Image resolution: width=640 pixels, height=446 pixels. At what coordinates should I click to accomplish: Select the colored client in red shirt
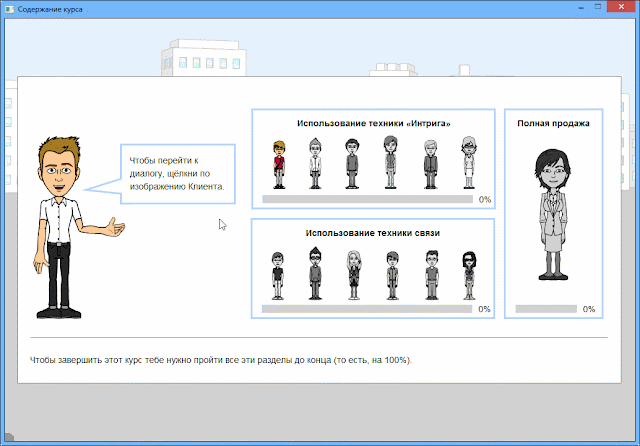pos(279,164)
